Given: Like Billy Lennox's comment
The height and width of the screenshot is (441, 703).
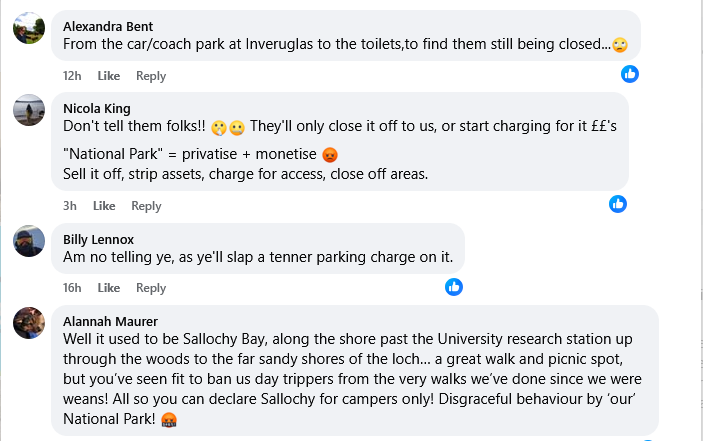Looking at the screenshot, I should tap(108, 288).
